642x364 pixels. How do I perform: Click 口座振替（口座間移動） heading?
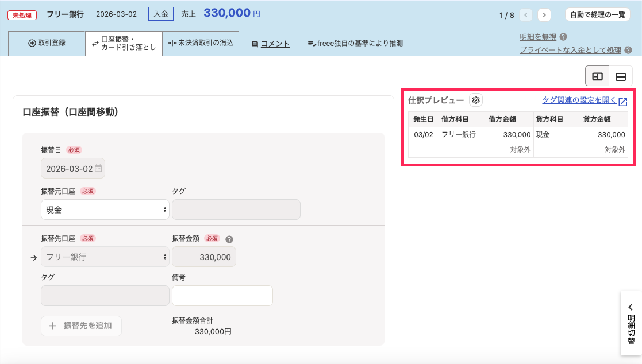[x=71, y=112]
